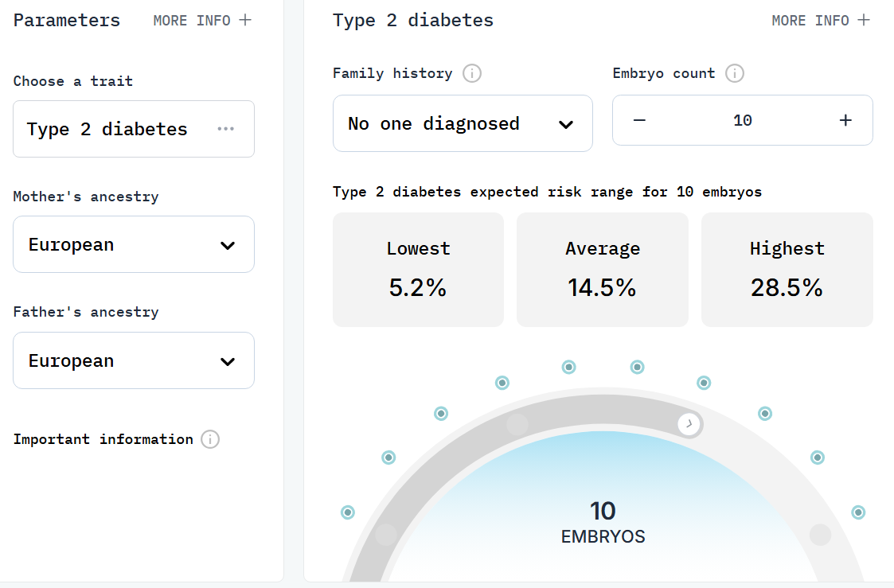Open MORE INFO in the Parameters panel

click(202, 21)
